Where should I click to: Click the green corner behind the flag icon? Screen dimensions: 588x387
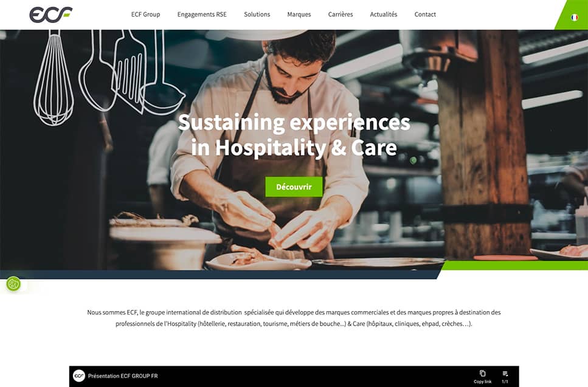[571, 15]
